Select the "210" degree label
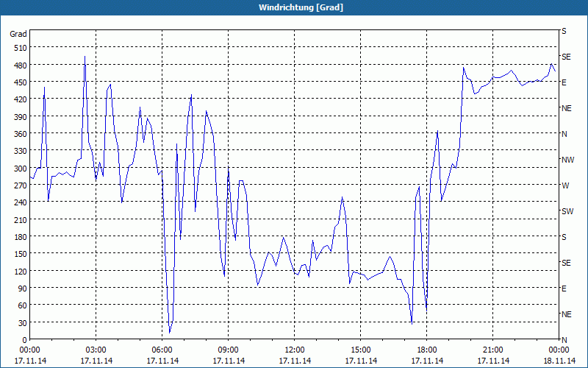588x368 pixels. [21, 220]
